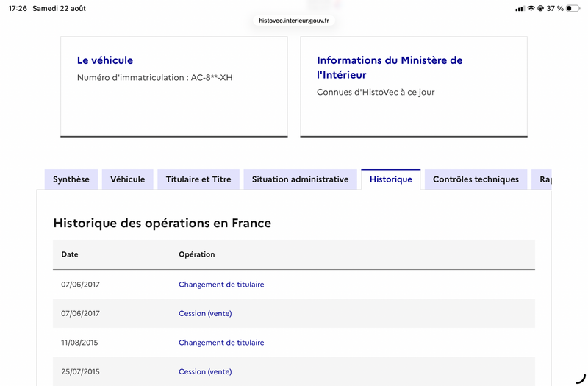The image size is (588, 386).
Task: Tap the Wi-Fi status icon
Action: (x=531, y=8)
